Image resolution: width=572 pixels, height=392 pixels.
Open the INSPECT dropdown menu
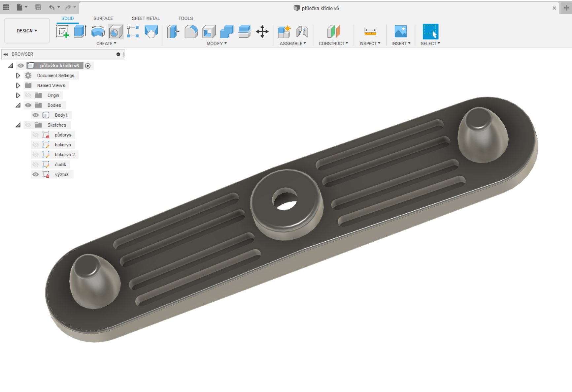pyautogui.click(x=370, y=44)
